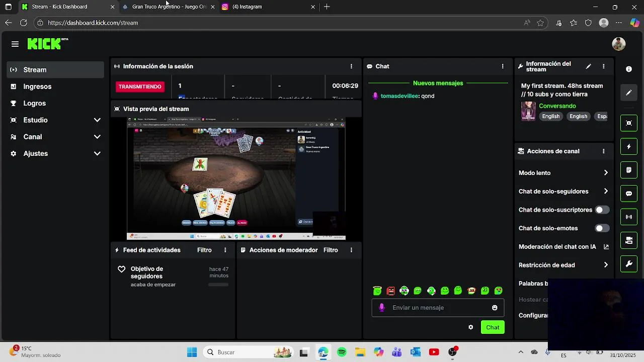Image resolution: width=644 pixels, height=362 pixels.
Task: Open a new browser tab
Action: coord(327,7)
